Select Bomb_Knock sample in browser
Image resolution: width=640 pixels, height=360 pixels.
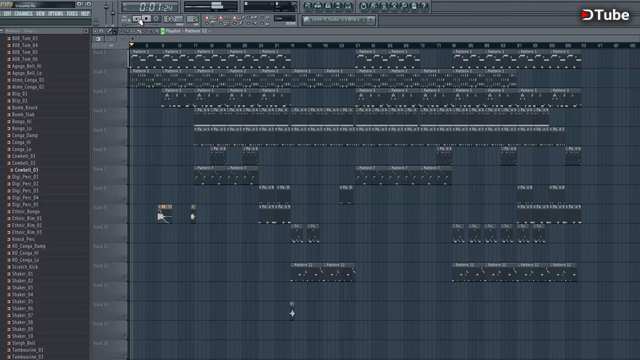[x=24, y=108]
